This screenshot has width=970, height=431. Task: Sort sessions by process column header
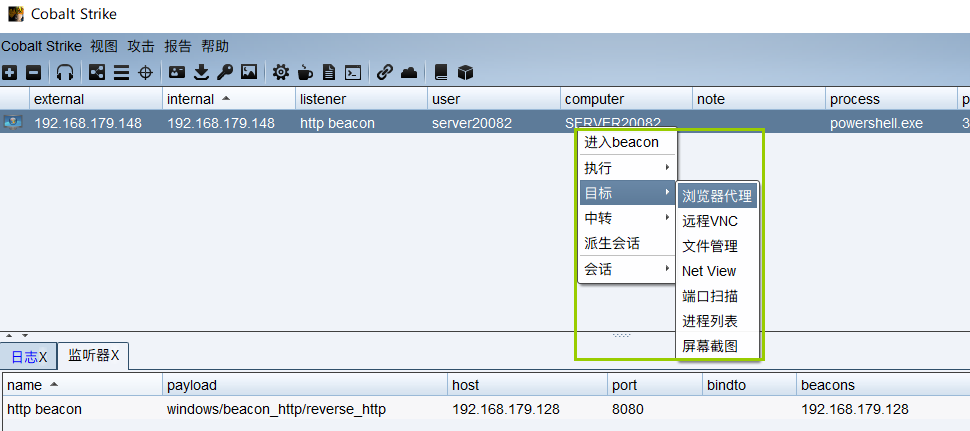[891, 99]
